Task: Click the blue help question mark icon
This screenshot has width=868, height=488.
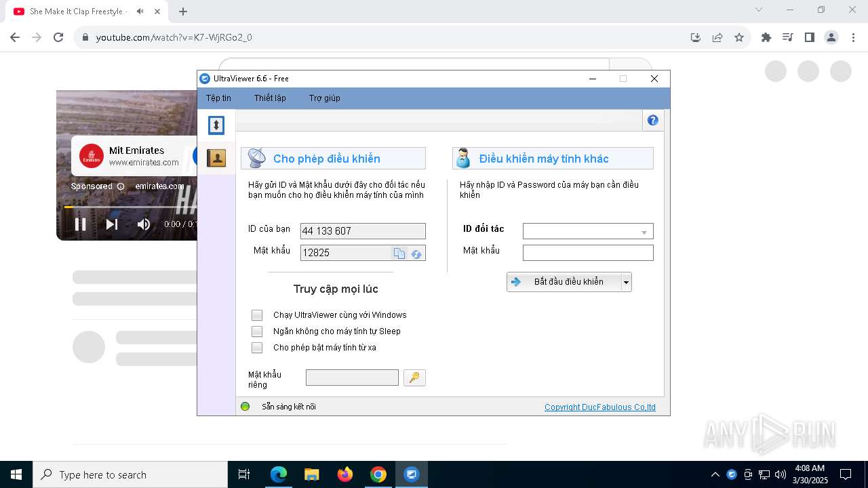Action: (653, 120)
